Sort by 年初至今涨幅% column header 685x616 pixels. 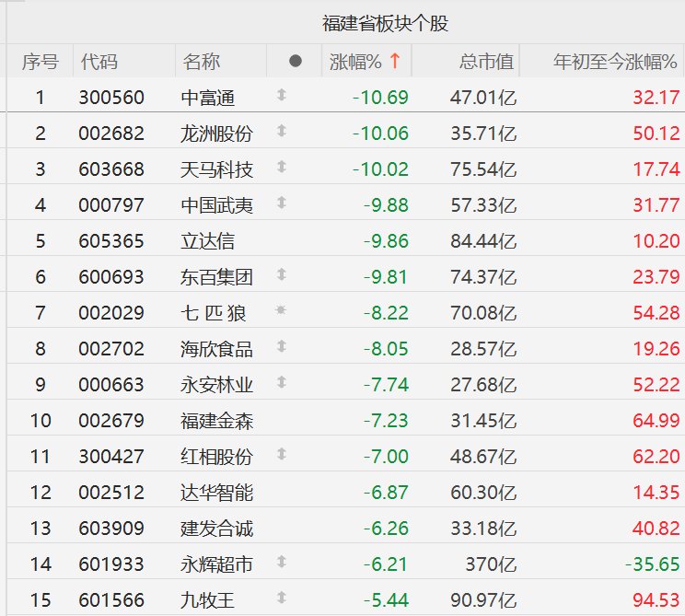[x=614, y=62]
